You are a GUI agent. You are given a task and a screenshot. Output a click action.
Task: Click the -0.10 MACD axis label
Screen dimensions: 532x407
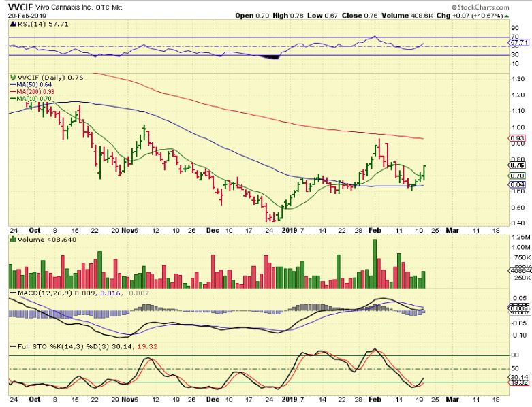tap(519, 336)
